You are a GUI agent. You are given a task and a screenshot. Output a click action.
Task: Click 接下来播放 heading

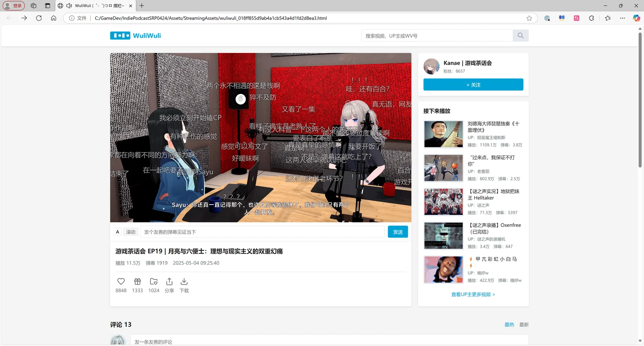(437, 111)
